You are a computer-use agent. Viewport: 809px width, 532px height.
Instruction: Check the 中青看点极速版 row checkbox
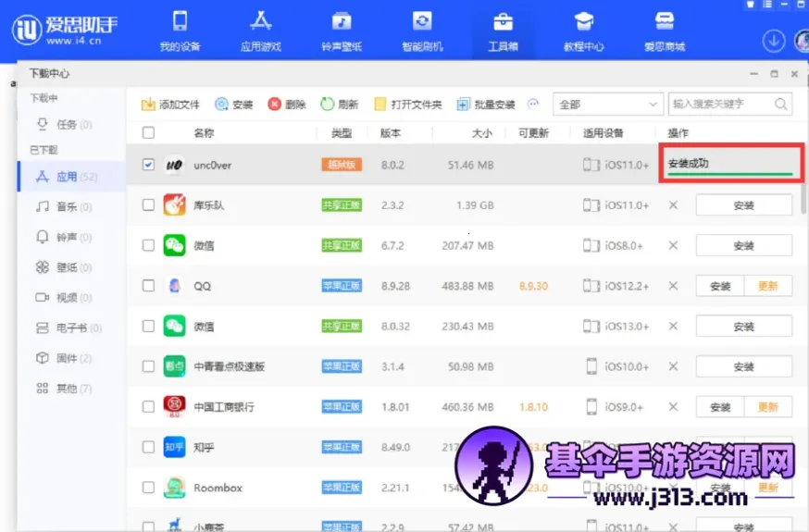click(148, 366)
